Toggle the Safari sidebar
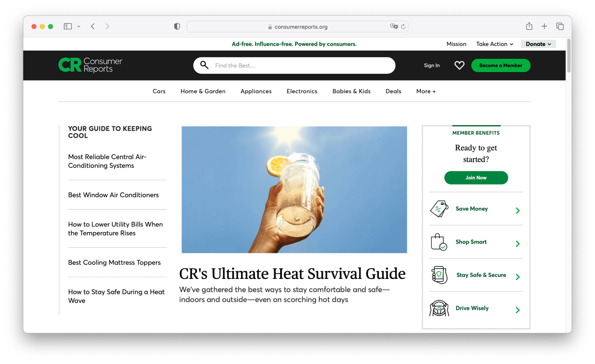Image resolution: width=595 pixels, height=364 pixels. coord(68,26)
